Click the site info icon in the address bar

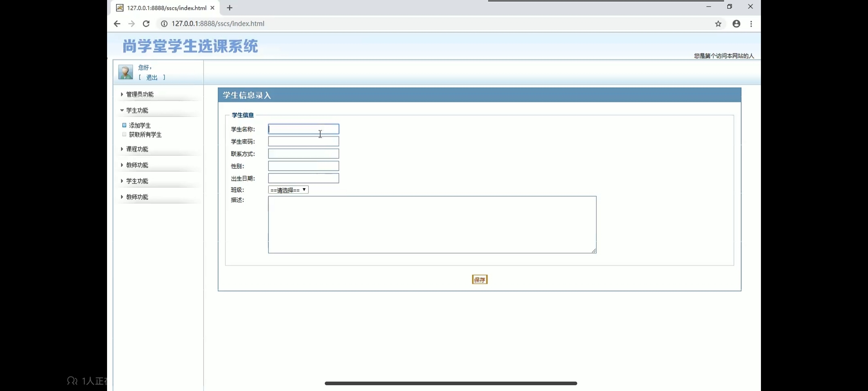164,24
